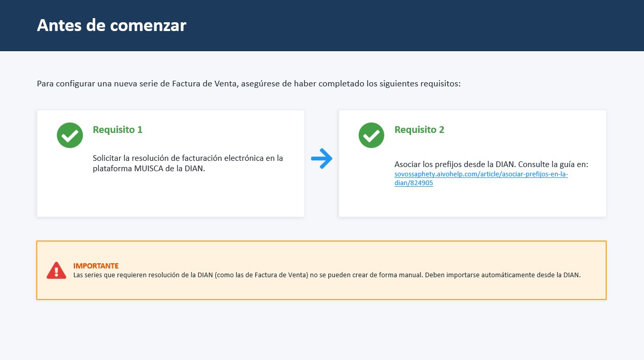Click 'Deben importarse automáticamente desde la DIAN' sentence

click(503, 275)
